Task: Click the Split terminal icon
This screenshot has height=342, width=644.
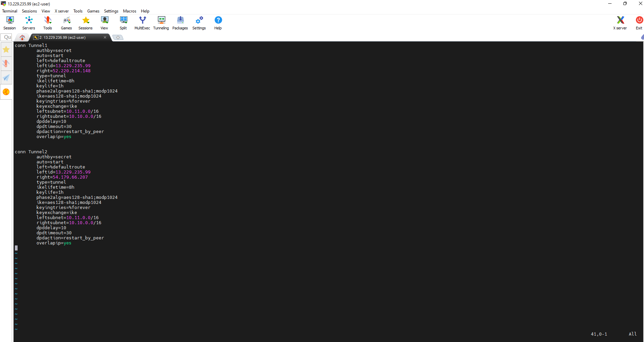Action: [x=123, y=23]
